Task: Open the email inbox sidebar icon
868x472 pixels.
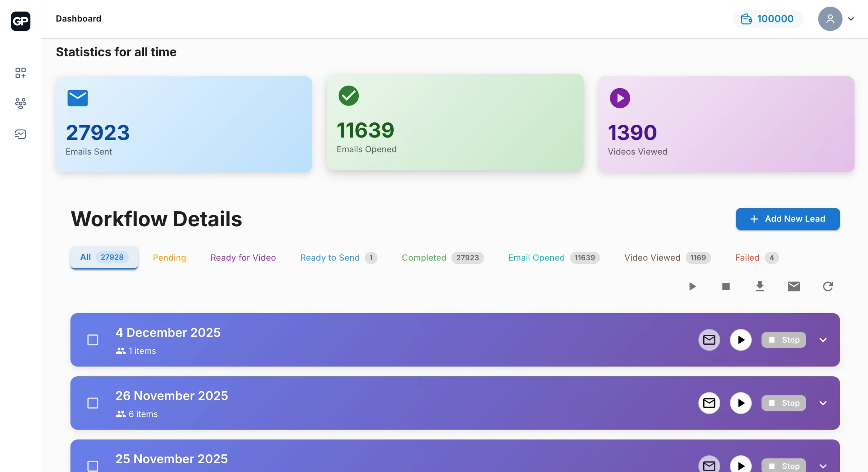Action: (20, 134)
